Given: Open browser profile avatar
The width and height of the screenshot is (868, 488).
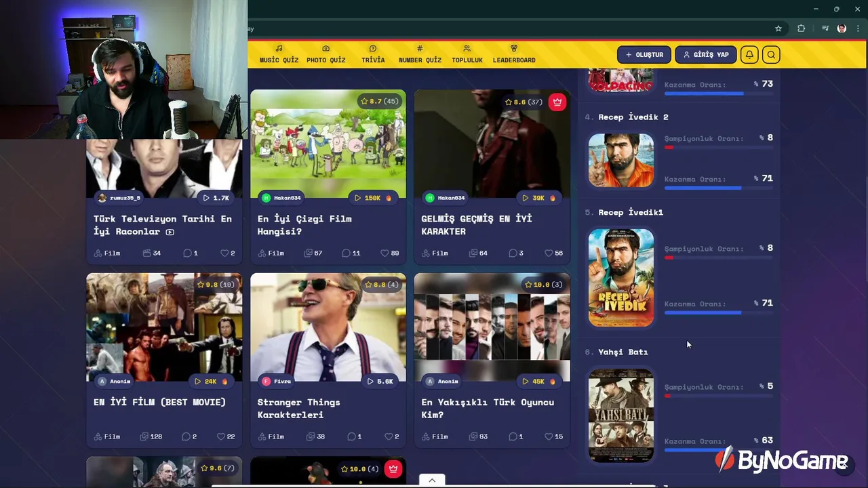Looking at the screenshot, I should (x=842, y=28).
